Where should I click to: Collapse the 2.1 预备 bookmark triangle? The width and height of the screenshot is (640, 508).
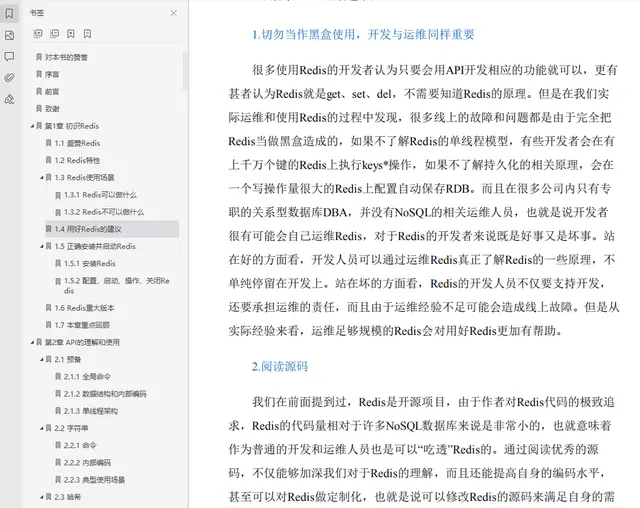[42, 359]
